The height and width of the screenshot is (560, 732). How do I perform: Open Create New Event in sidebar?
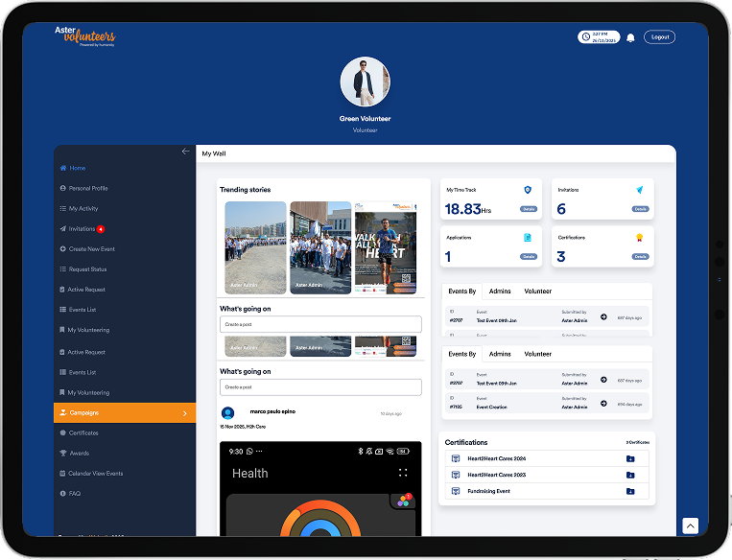(x=91, y=249)
